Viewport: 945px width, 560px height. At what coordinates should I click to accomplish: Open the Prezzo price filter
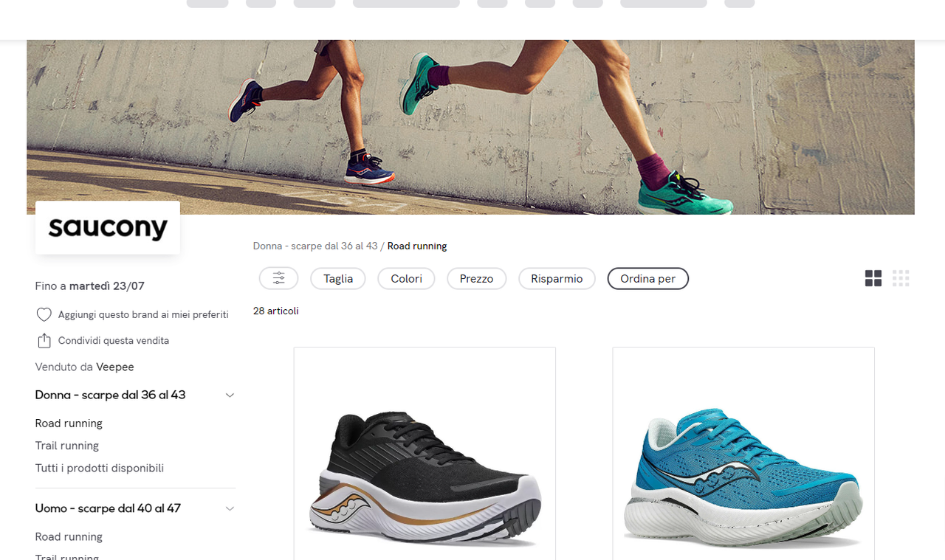tap(476, 278)
